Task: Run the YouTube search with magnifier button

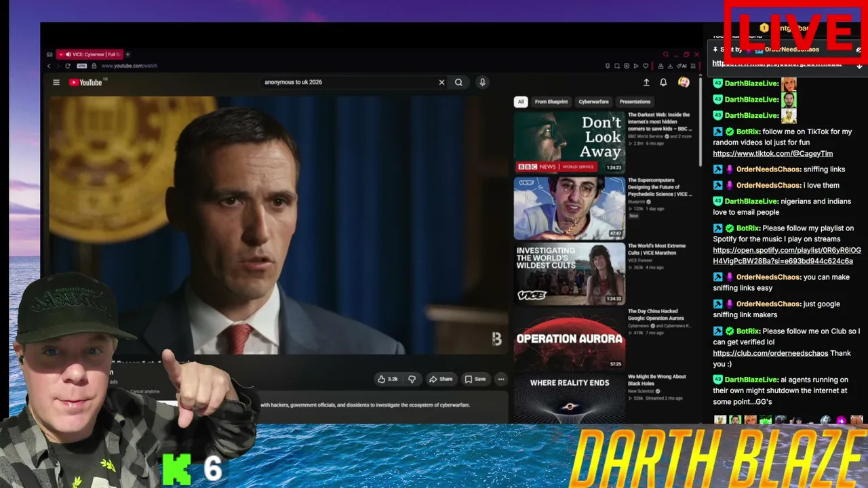Action: click(458, 82)
